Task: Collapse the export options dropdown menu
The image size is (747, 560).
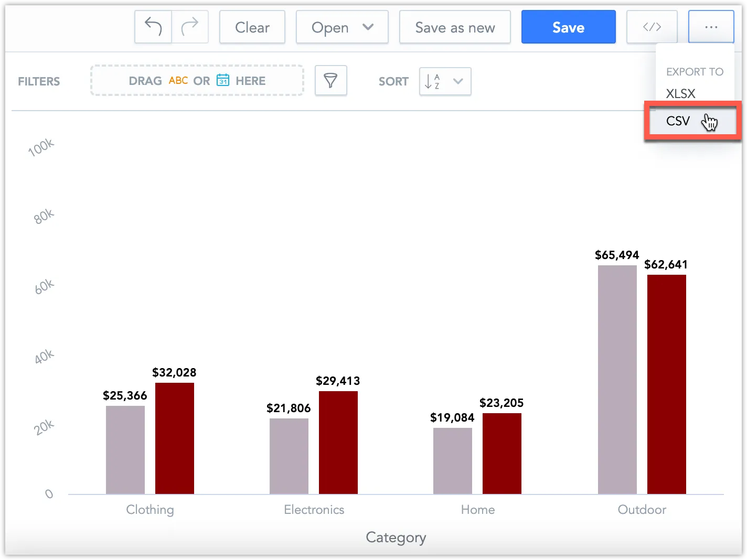Action: click(x=711, y=27)
